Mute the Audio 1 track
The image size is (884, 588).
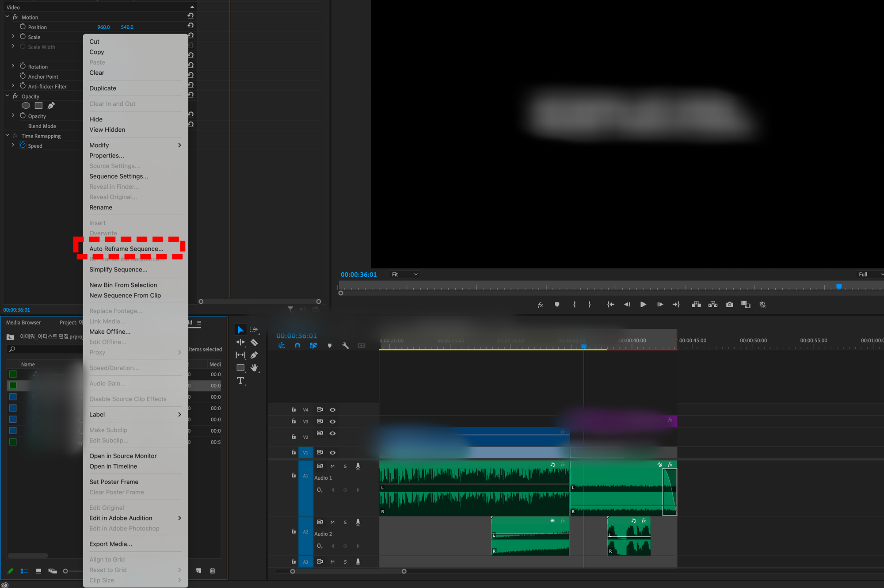(x=332, y=466)
